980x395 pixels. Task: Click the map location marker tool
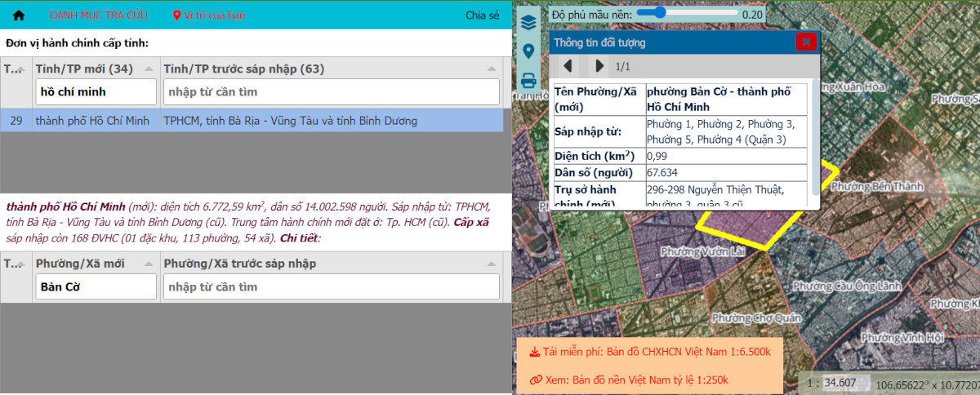click(x=528, y=51)
